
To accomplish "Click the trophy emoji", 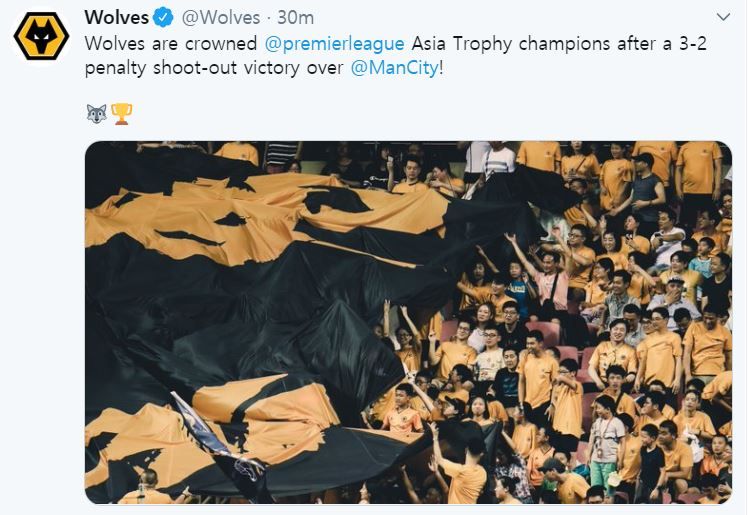I will [x=122, y=114].
